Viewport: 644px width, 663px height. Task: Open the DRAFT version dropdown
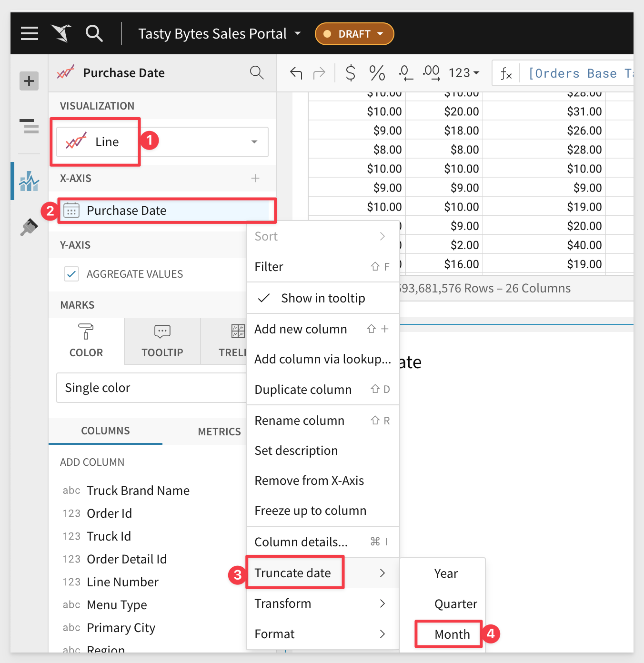click(x=354, y=34)
